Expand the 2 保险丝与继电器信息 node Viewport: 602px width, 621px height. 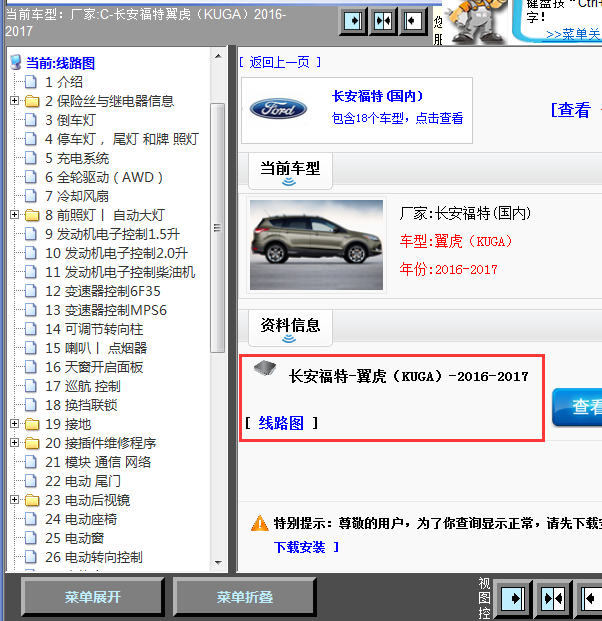point(14,101)
